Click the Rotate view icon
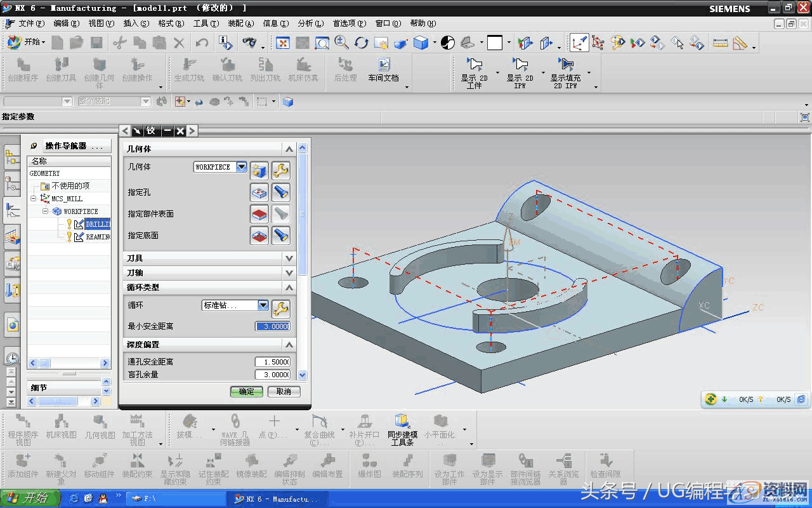 click(362, 43)
